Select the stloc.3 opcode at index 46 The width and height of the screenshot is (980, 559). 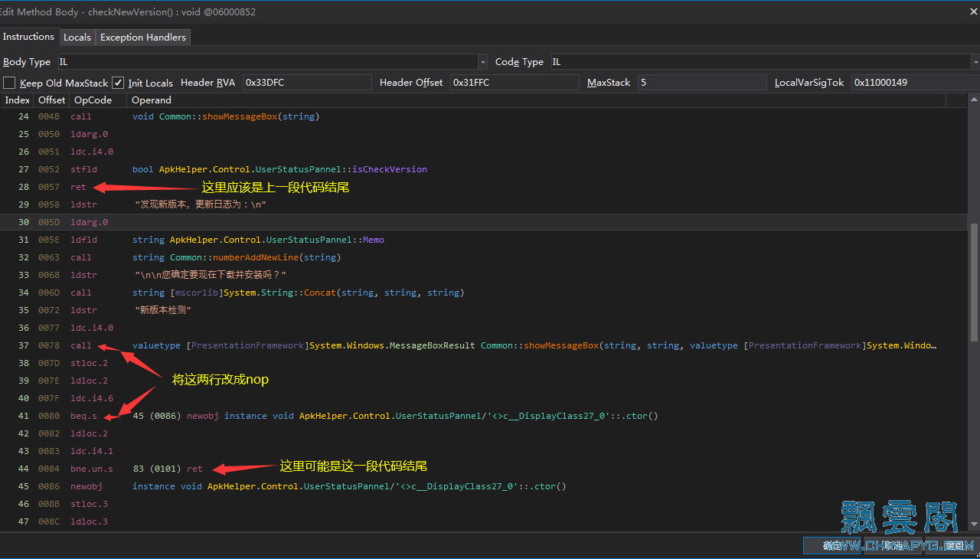point(89,504)
